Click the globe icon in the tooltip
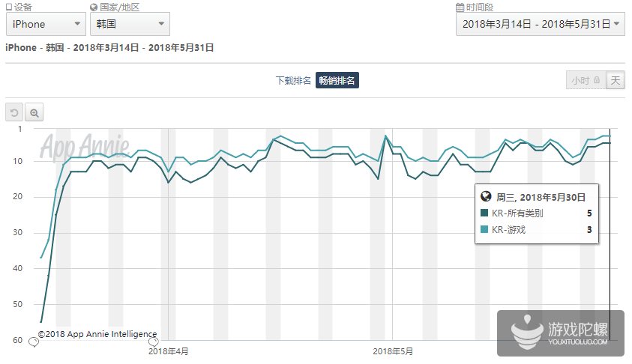 486,196
